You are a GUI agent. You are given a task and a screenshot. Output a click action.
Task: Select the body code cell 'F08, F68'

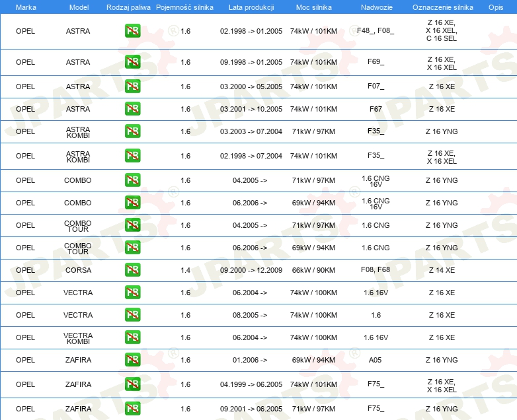[x=376, y=269]
